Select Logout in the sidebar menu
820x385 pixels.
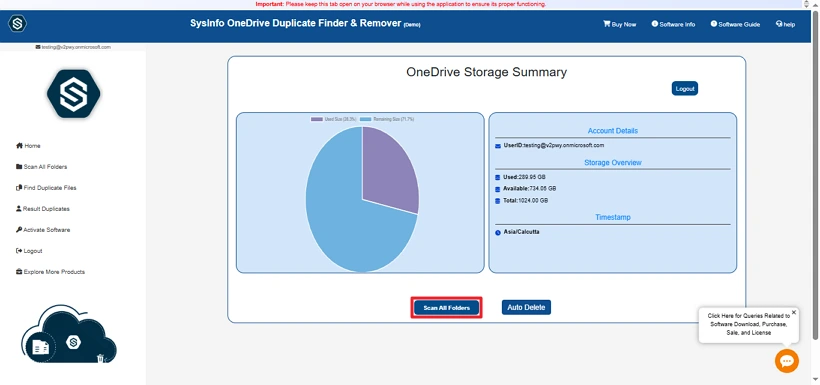[x=29, y=251]
